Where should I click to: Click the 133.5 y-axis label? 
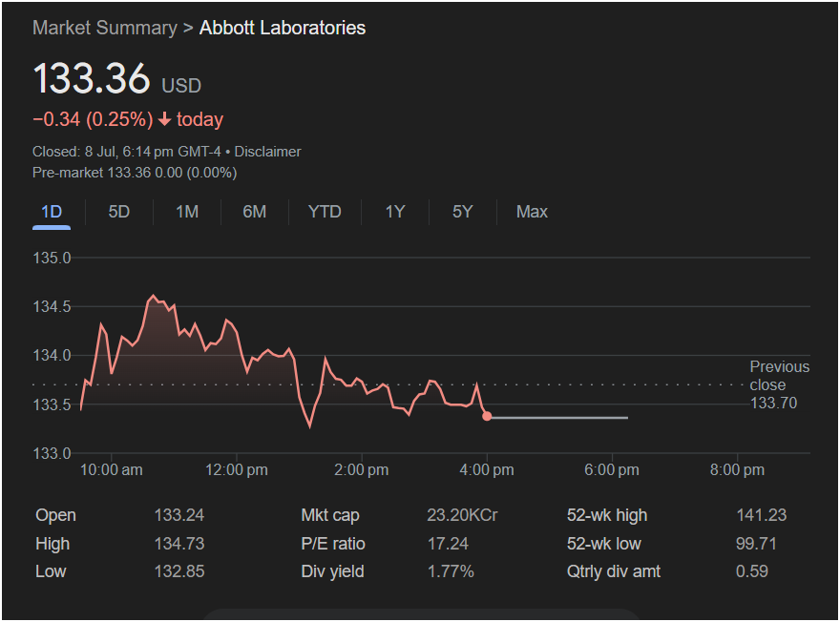52,404
